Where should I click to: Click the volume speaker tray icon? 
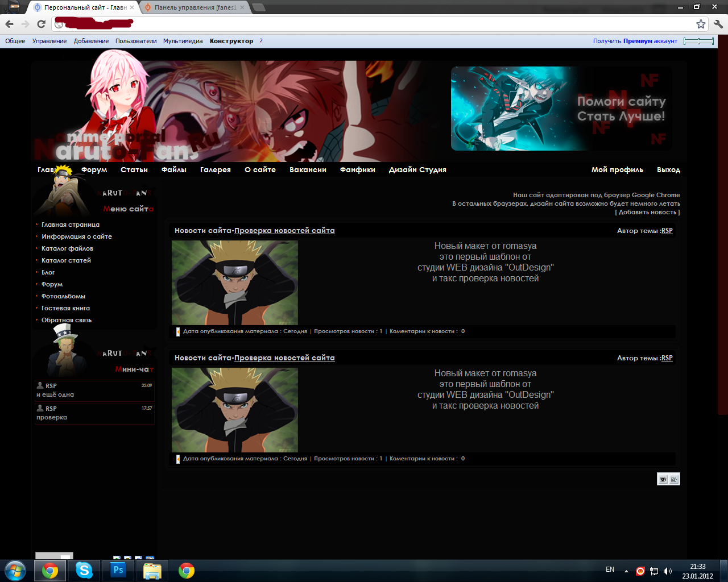pyautogui.click(x=668, y=571)
